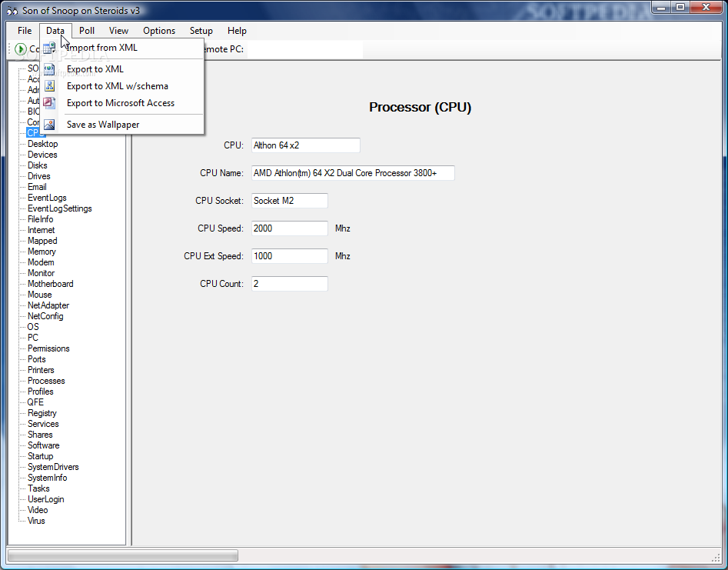Select Modem in the tree
This screenshot has height=570, width=728.
[41, 262]
